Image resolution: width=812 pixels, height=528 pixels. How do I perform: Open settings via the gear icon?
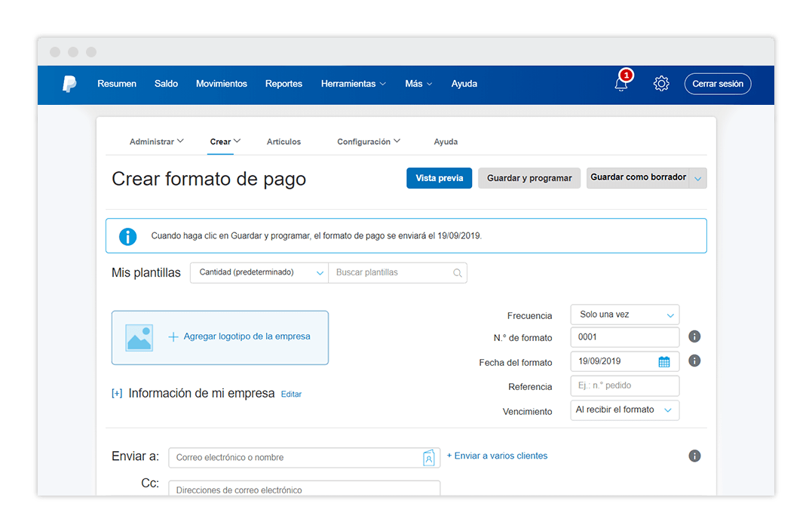coord(661,84)
